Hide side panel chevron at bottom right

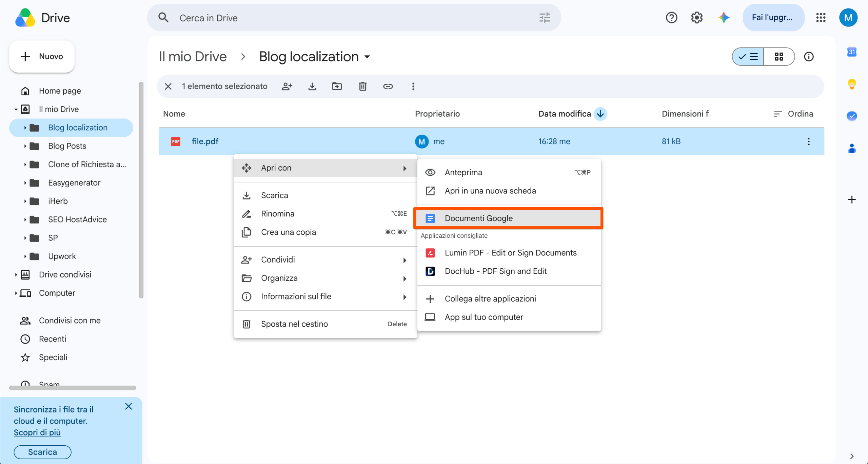click(852, 456)
